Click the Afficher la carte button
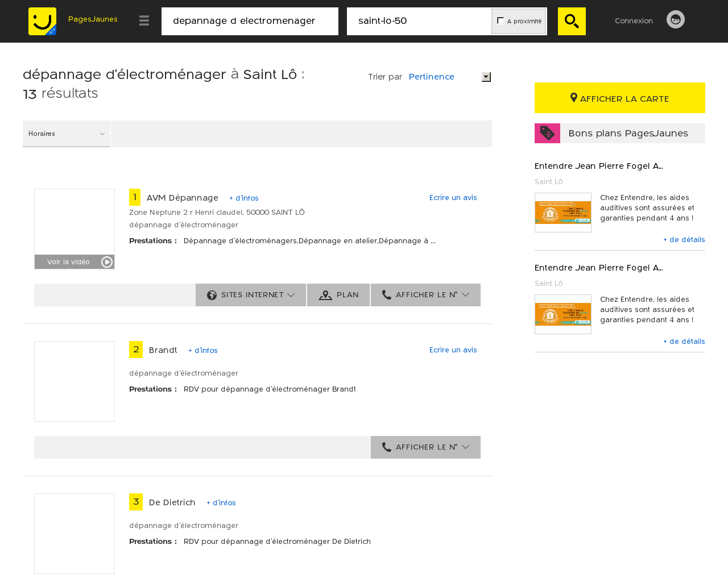 pyautogui.click(x=620, y=98)
